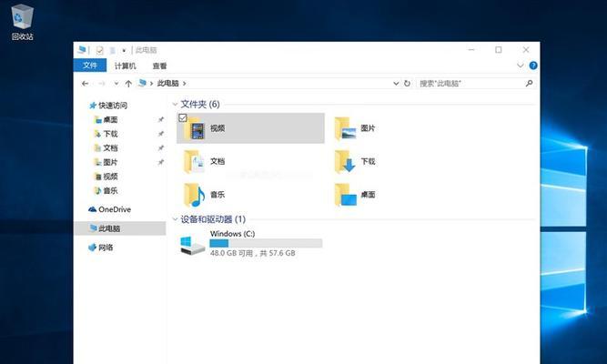This screenshot has width=607, height=364.
Task: Open the address bar history dropdown
Action: 396,83
